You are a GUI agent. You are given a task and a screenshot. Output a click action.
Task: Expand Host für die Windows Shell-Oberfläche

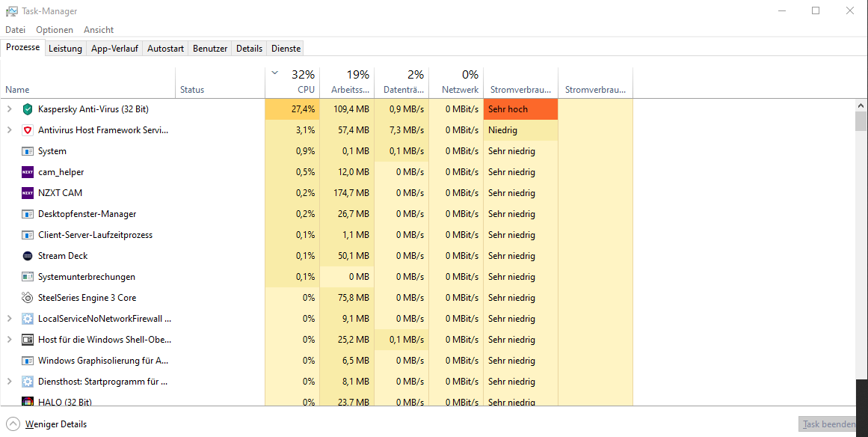click(9, 340)
